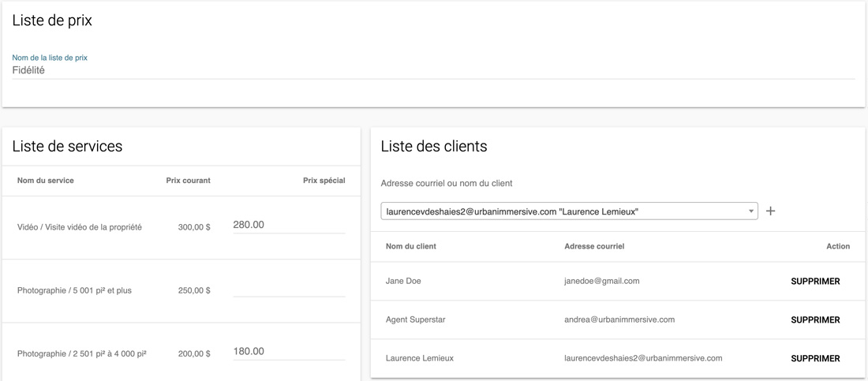Click the Nom du service column header
Image resolution: width=868 pixels, height=381 pixels.
[x=46, y=181]
